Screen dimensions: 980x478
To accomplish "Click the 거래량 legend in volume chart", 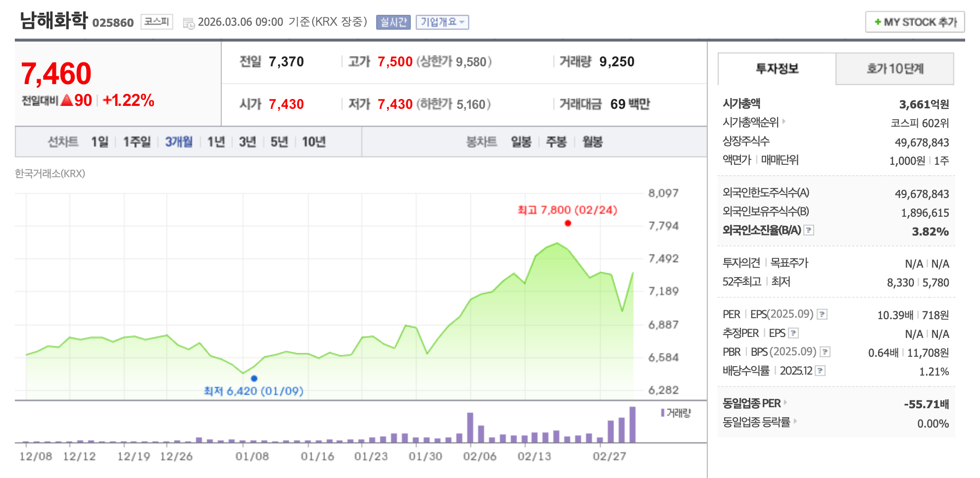I will [x=676, y=413].
